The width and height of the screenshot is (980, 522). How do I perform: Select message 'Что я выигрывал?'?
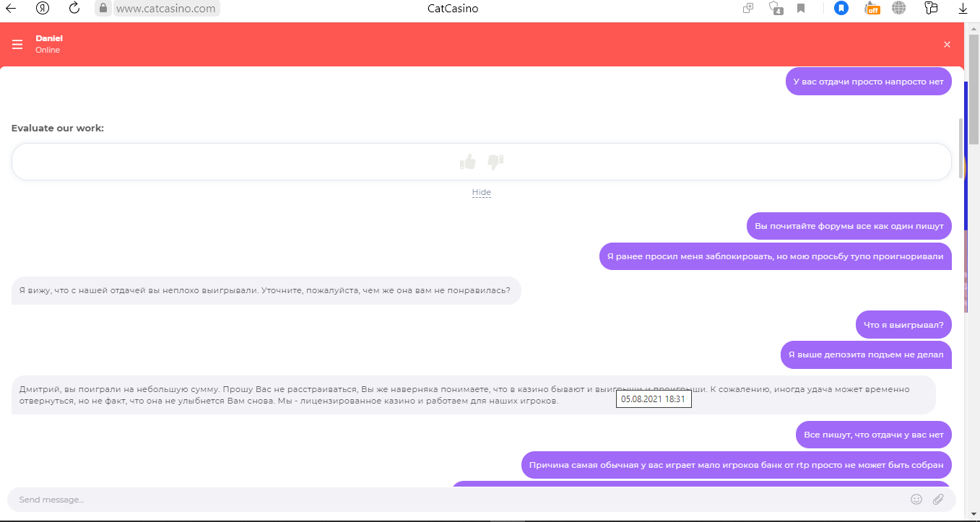tap(903, 325)
